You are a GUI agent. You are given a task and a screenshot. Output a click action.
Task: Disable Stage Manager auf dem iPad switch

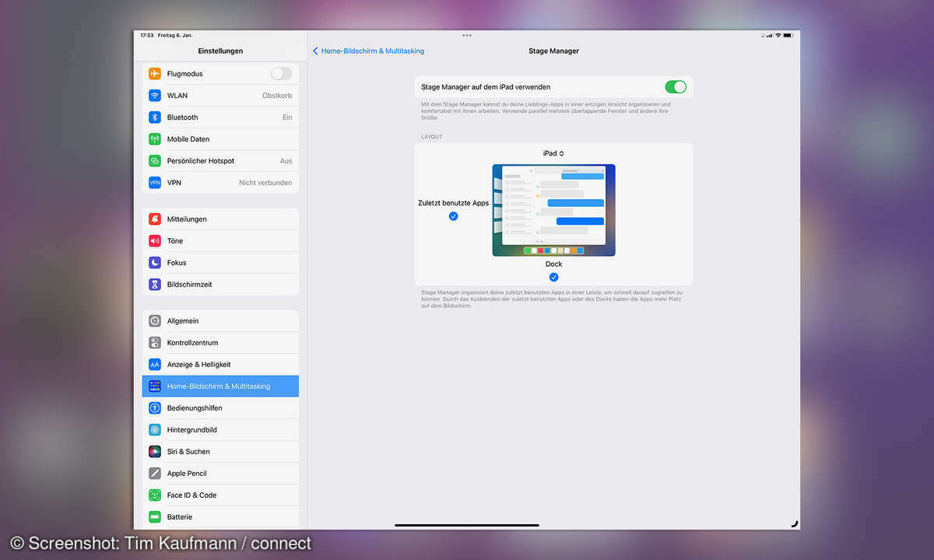tap(676, 87)
